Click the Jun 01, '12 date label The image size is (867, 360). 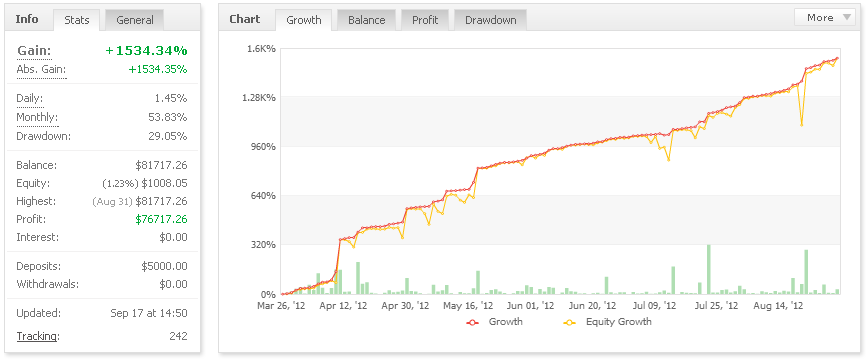(530, 305)
